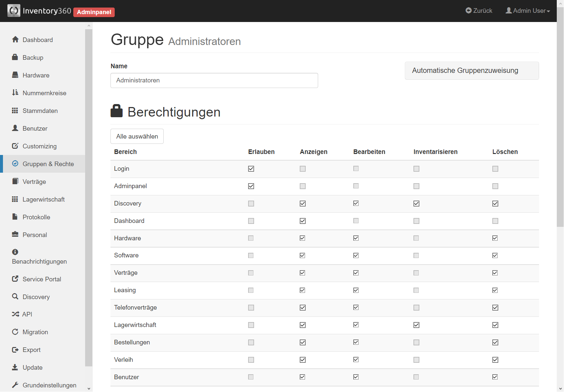Click the Nummernkreise sort icon

15,93
